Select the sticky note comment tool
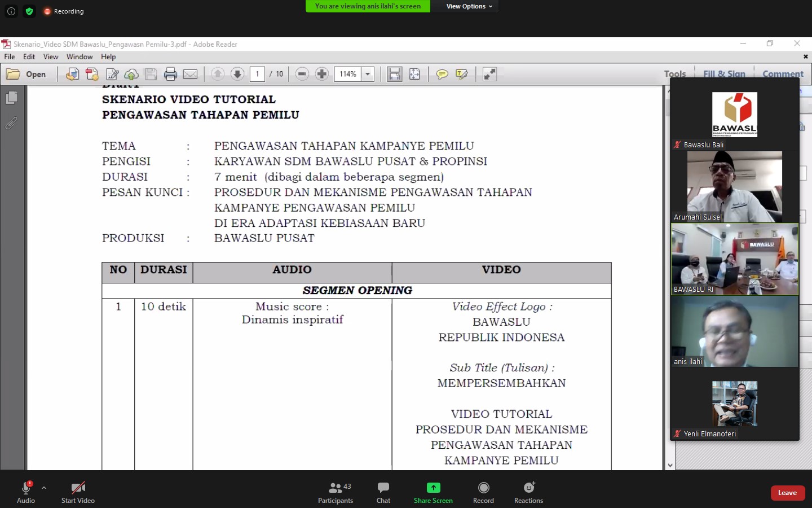This screenshot has height=508, width=812. (x=443, y=74)
